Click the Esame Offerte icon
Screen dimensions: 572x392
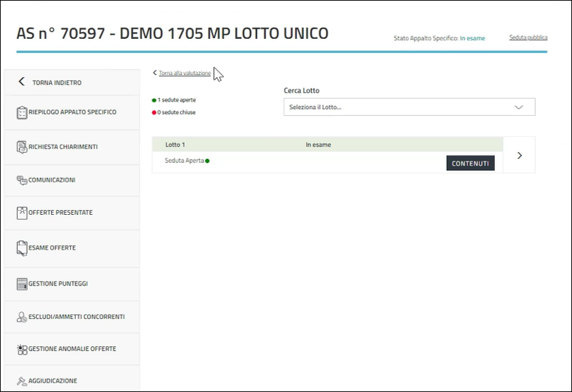[x=22, y=247]
